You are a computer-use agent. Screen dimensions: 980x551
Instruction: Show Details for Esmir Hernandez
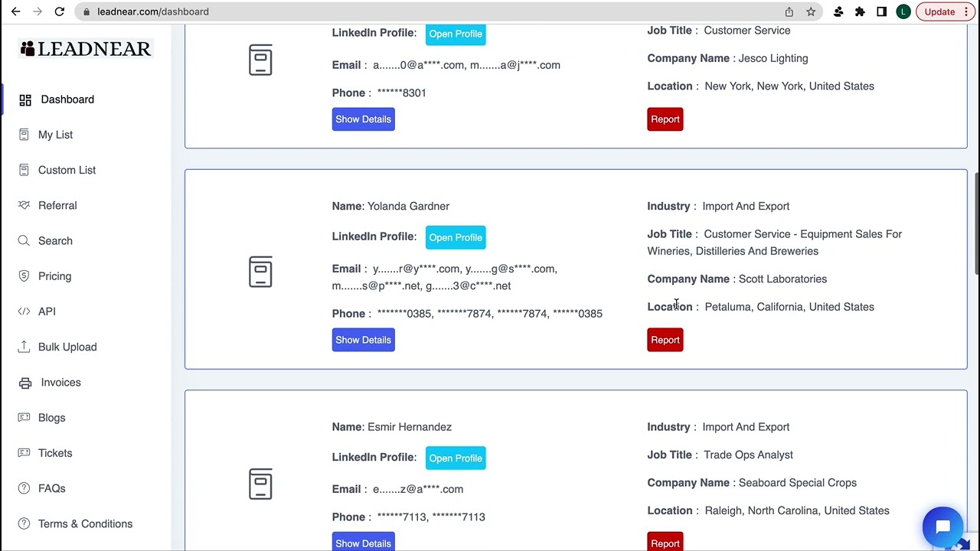click(363, 542)
